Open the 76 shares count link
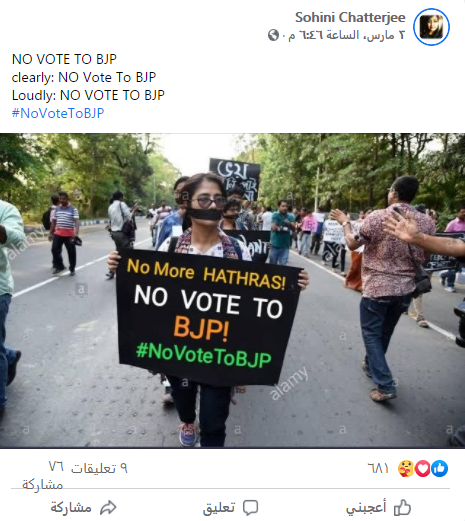Screen dimensions: 465x521 [43, 475]
